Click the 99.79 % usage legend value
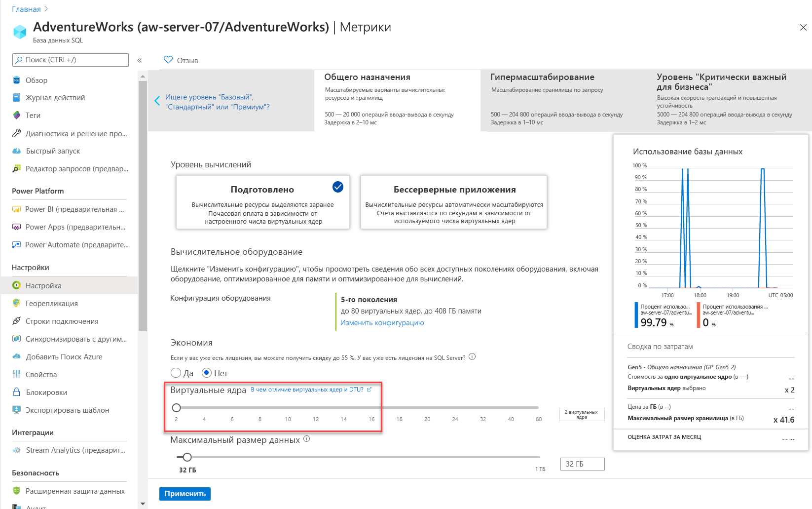Image resolution: width=812 pixels, height=509 pixels. [x=657, y=322]
